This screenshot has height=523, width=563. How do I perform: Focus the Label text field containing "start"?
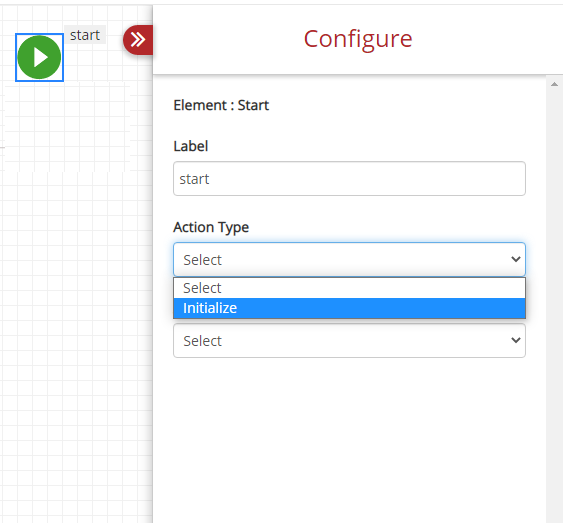click(349, 179)
